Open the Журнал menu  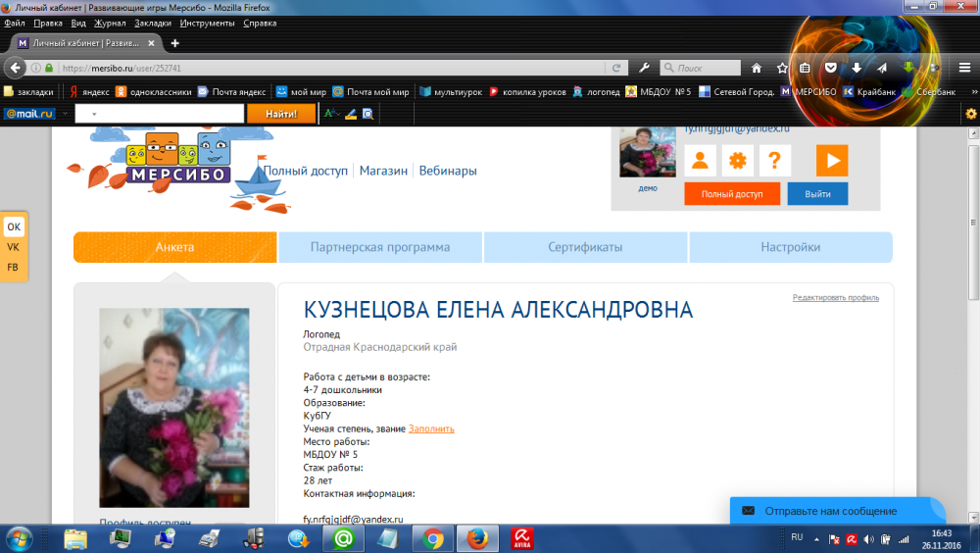click(110, 24)
